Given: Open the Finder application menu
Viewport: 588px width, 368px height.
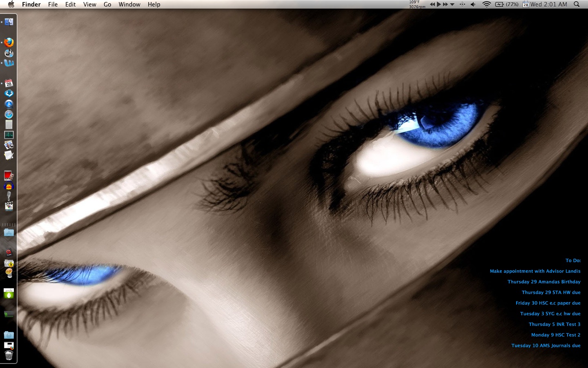Looking at the screenshot, I should click(31, 4).
